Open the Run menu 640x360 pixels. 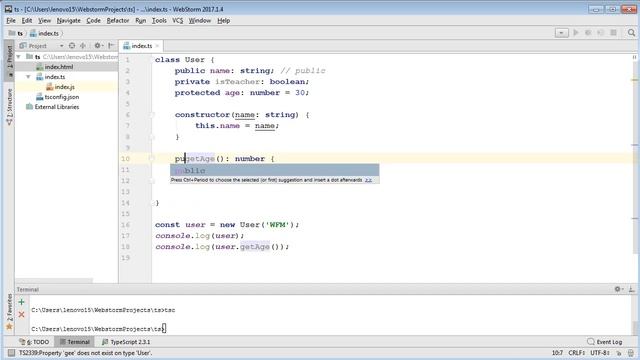(140, 20)
